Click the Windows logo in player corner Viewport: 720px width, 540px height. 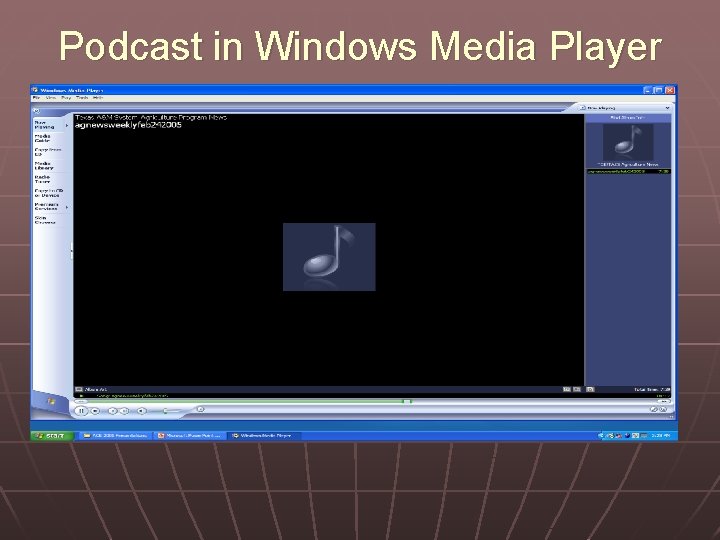coord(51,401)
